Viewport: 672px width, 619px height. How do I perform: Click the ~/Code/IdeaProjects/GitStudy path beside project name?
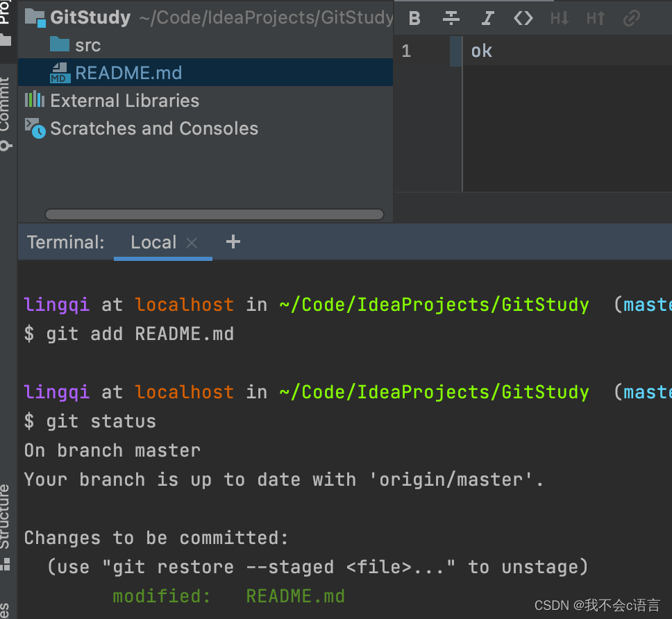266,17
